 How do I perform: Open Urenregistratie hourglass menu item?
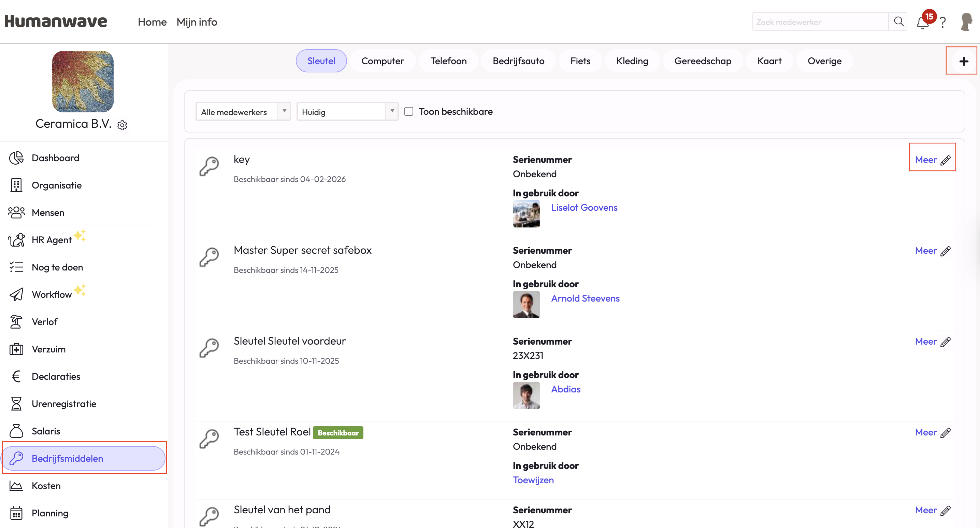pyautogui.click(x=63, y=404)
